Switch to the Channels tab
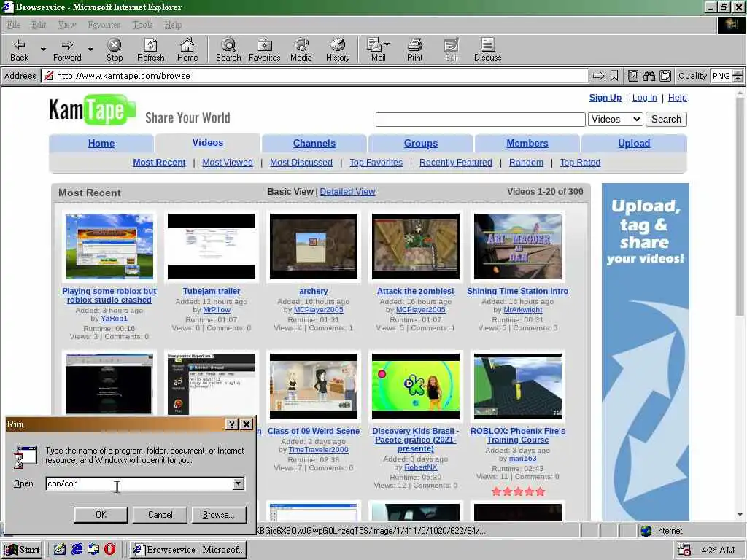 tap(314, 144)
